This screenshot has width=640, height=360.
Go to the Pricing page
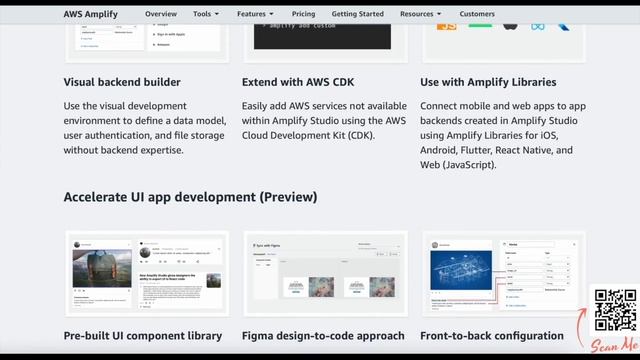pyautogui.click(x=303, y=14)
